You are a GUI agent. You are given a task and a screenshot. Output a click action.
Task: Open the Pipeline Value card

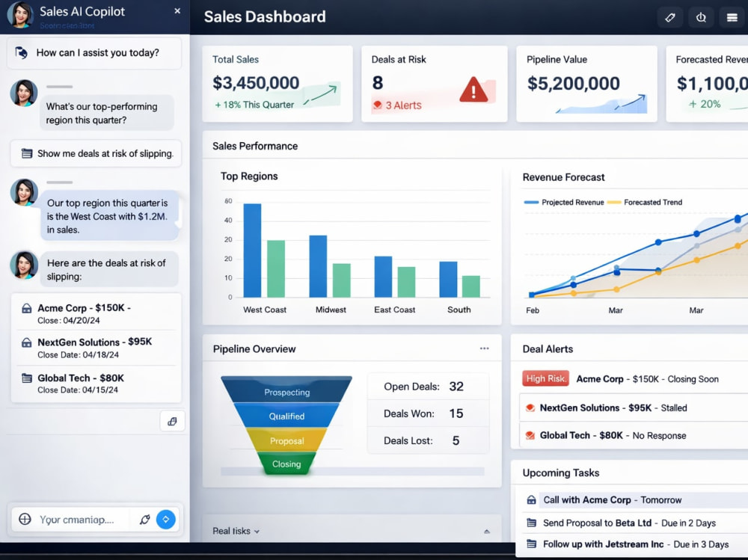pos(586,84)
